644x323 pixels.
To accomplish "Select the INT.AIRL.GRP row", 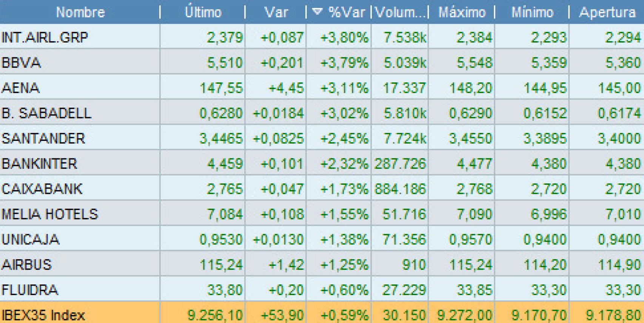I will tap(45, 37).
